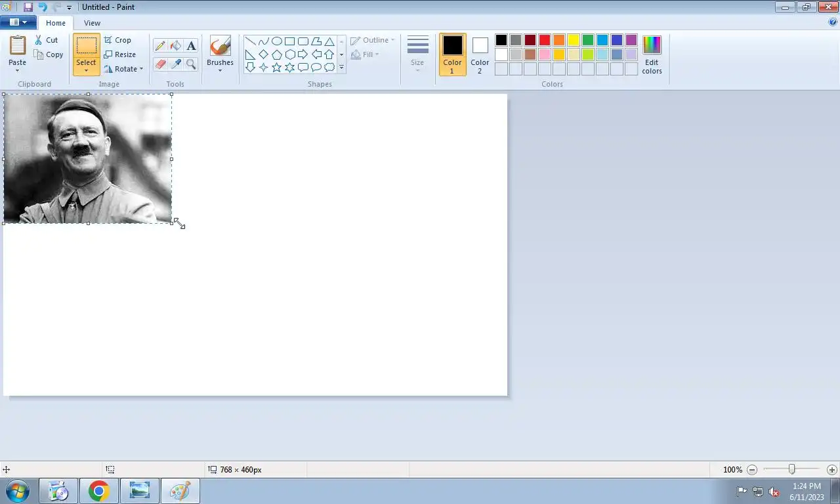This screenshot has width=840, height=504.
Task: Open the Shapes Outline dropdown
Action: coord(373,40)
